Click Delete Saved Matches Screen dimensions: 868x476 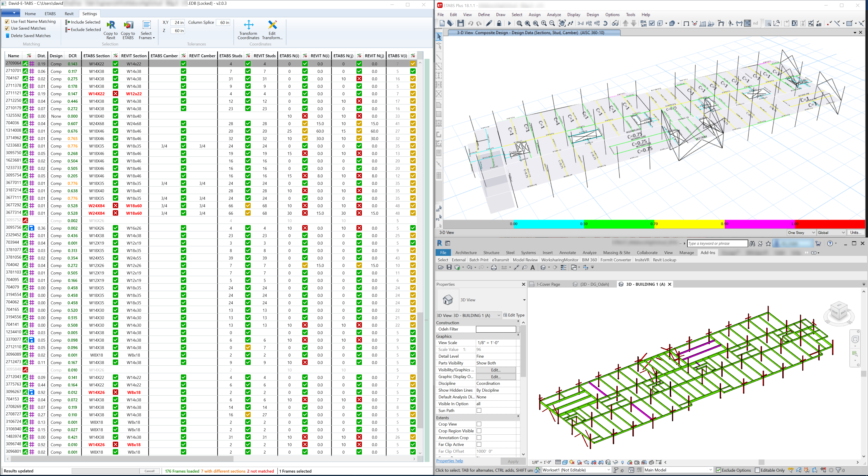pos(28,36)
